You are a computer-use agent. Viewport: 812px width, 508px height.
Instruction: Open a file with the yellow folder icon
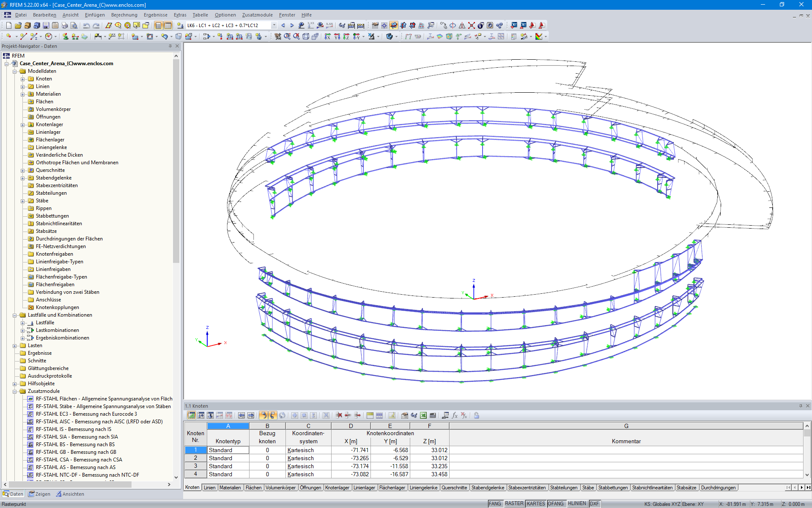(x=18, y=25)
